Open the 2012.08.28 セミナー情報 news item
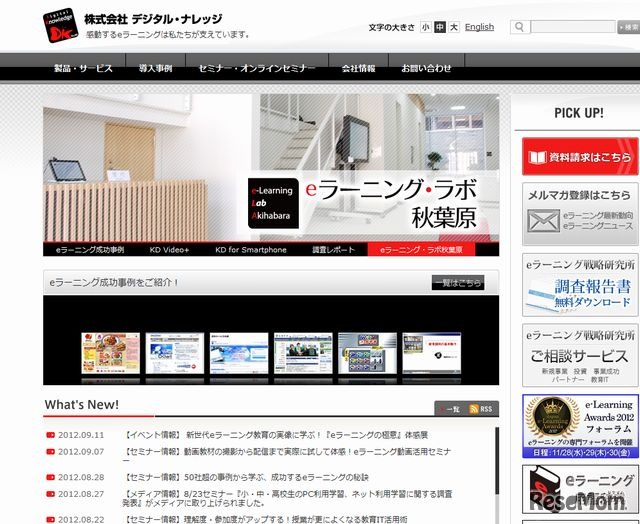Viewport: 640px width, 524px height. (246, 477)
